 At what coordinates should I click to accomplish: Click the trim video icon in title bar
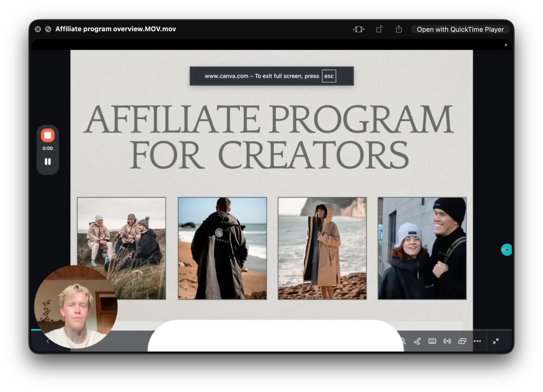coord(359,29)
